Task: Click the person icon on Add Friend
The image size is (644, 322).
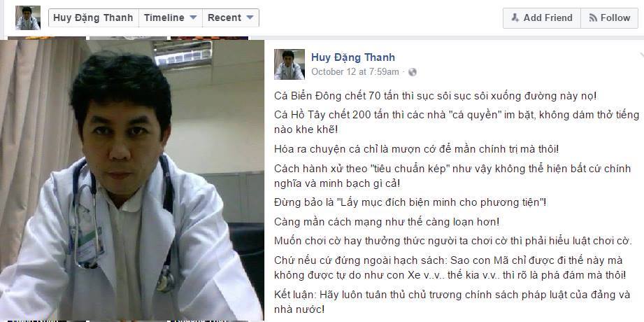Action: [515, 17]
